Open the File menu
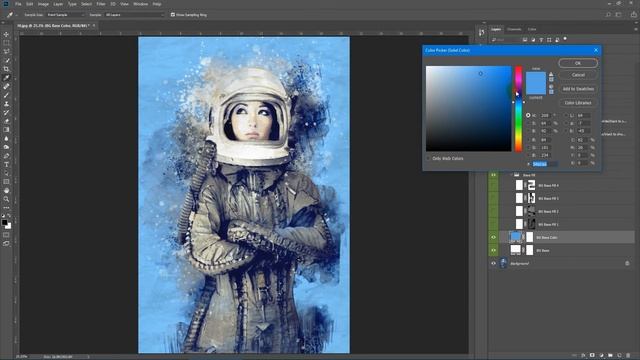Image resolution: width=640 pixels, height=360 pixels. pos(18,4)
